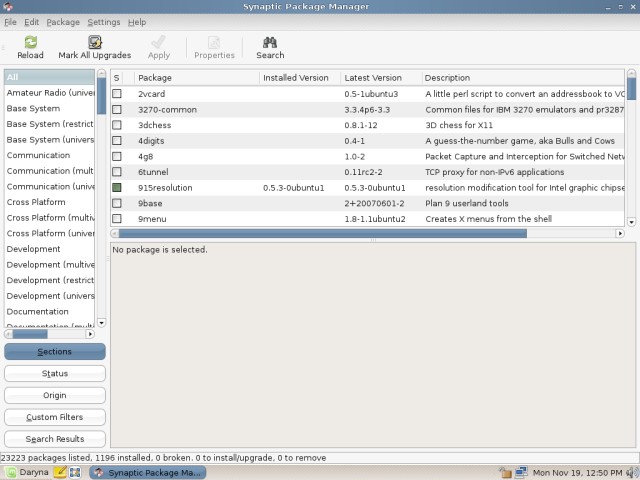Click the sections list vertical scrollbar thumb
The height and width of the screenshot is (480, 640).
[x=101, y=96]
